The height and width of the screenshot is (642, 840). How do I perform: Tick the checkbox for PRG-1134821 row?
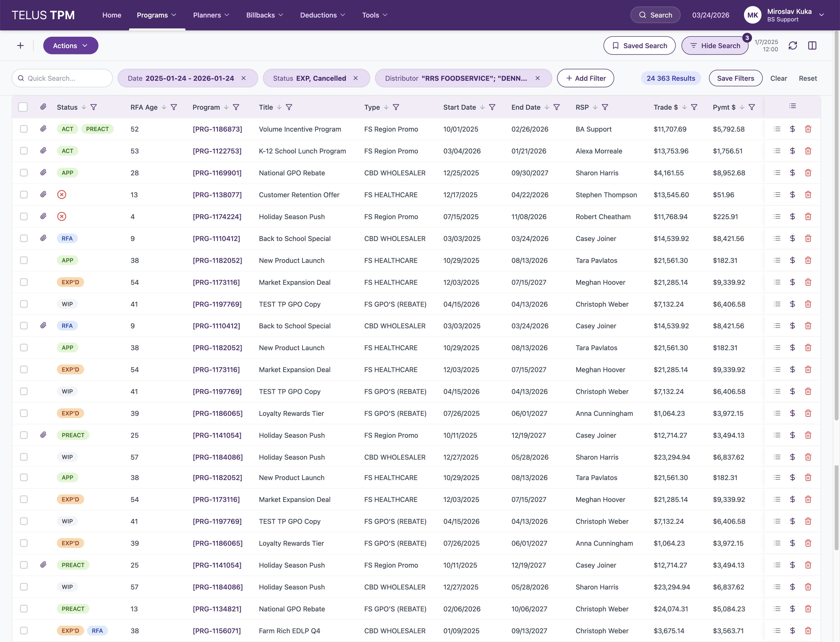[24, 609]
